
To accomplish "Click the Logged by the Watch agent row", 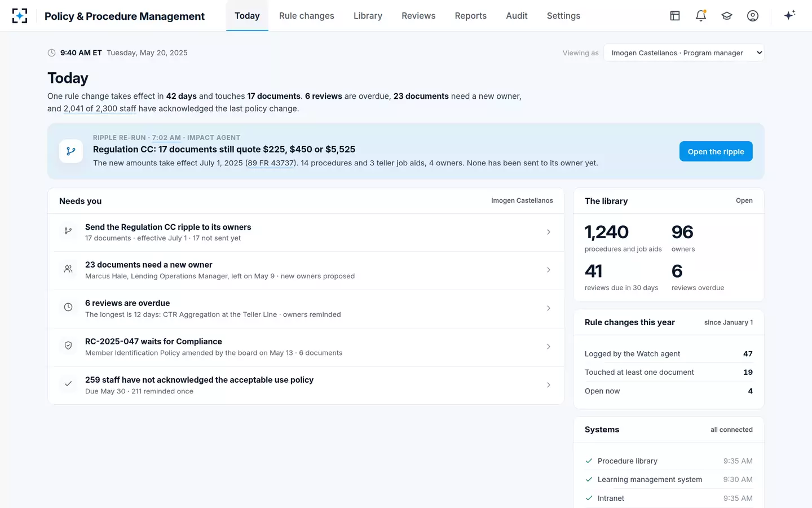I will [669, 354].
